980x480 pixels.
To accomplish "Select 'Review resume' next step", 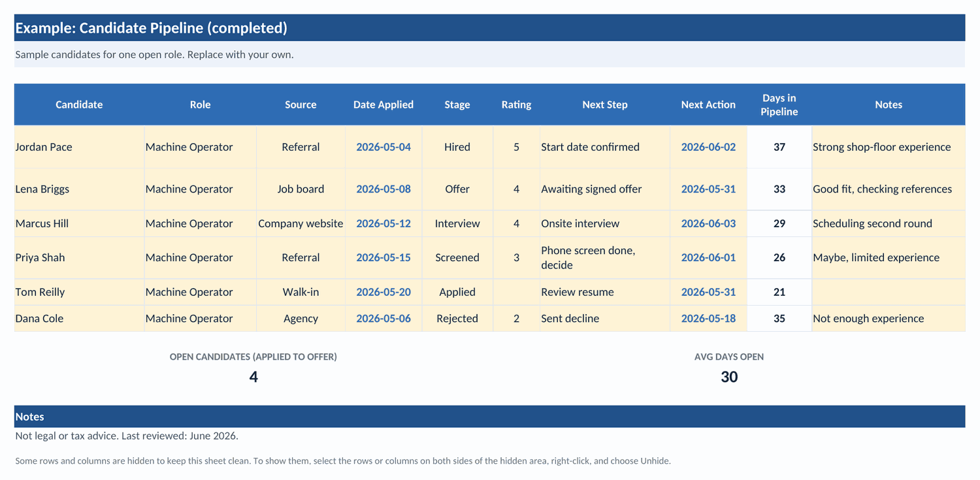I will coord(605,292).
